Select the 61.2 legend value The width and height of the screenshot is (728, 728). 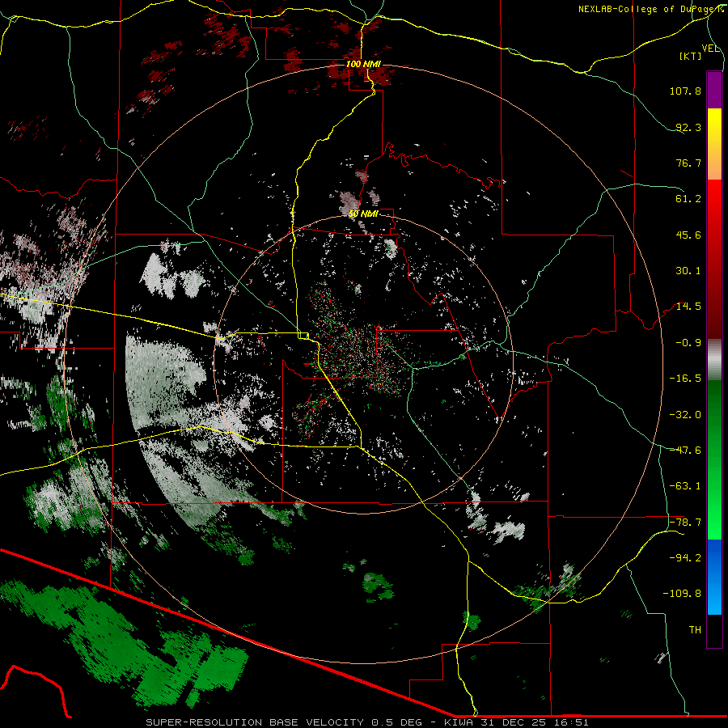coord(688,199)
